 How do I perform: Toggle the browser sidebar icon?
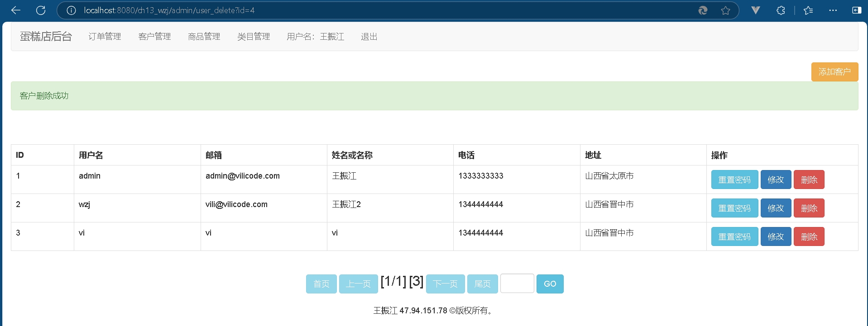click(x=856, y=10)
